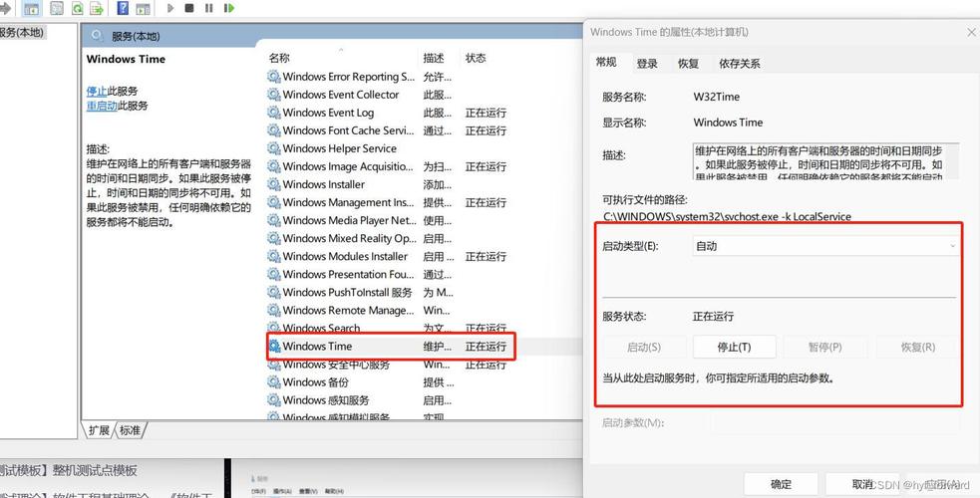The width and height of the screenshot is (980, 498).
Task: Switch to the 恢复 tab
Action: [x=688, y=64]
